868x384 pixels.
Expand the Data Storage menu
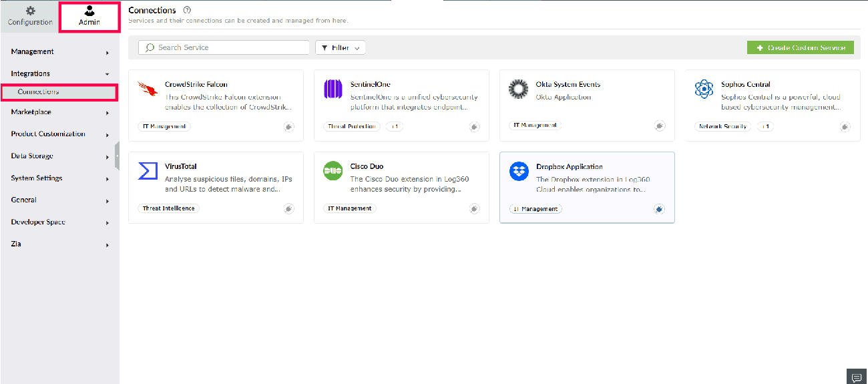click(60, 156)
